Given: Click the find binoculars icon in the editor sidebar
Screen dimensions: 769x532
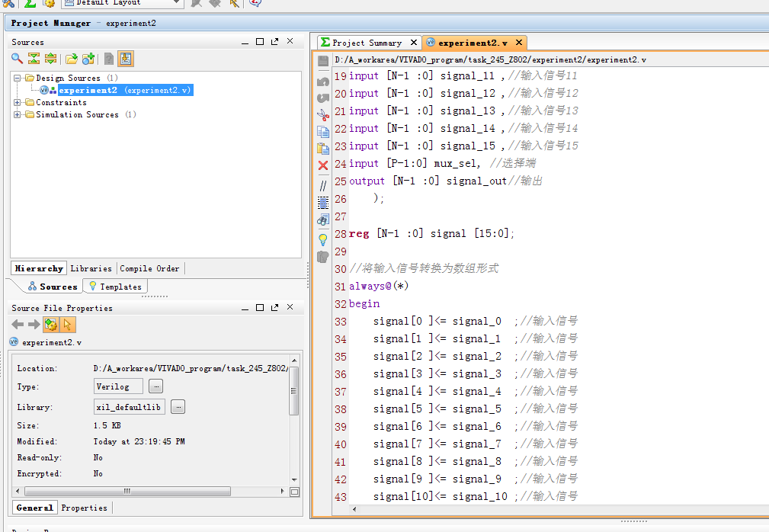Looking at the screenshot, I should pyautogui.click(x=322, y=220).
